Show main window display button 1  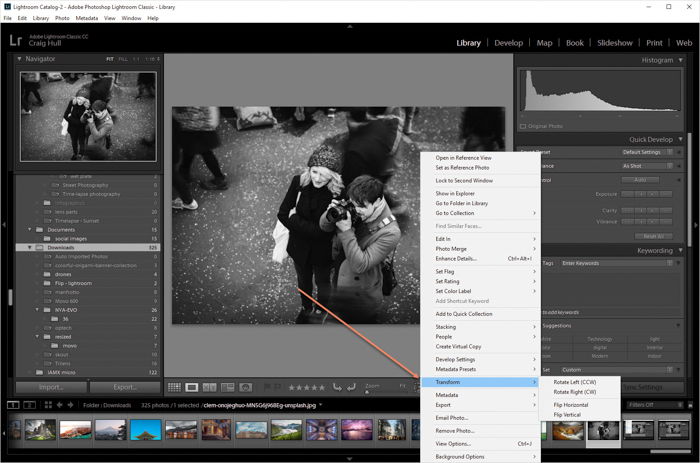[13, 405]
